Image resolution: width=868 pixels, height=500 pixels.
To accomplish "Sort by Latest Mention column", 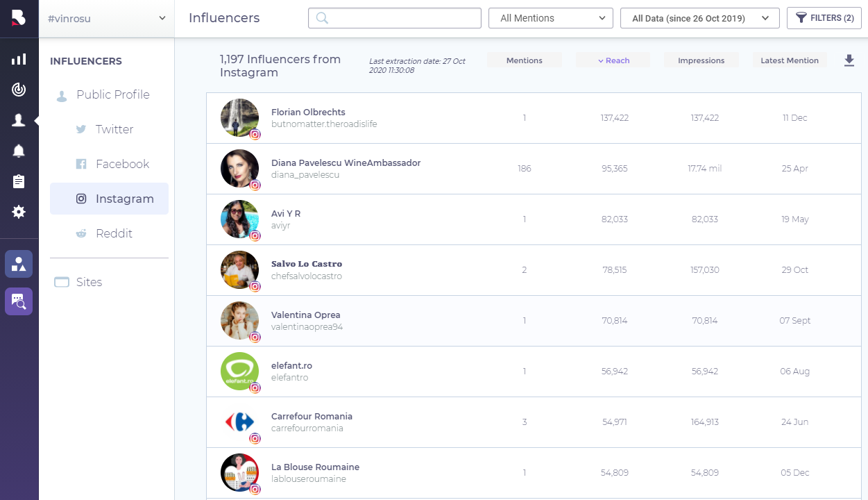I will tap(790, 60).
